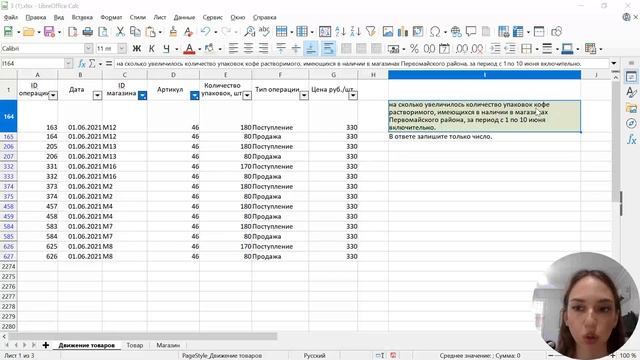Select row 164 header
Screen dimensions: 640x360
pyautogui.click(x=9, y=116)
